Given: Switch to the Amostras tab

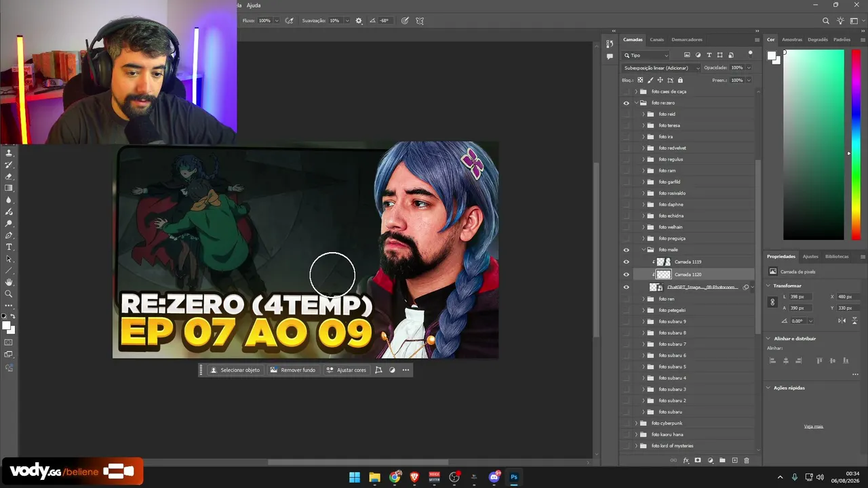Looking at the screenshot, I should [x=792, y=39].
